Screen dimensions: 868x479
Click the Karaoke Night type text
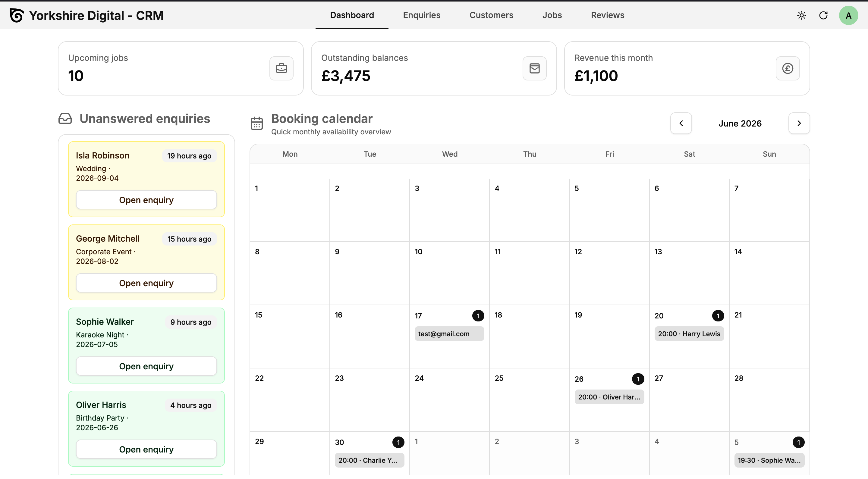point(100,335)
